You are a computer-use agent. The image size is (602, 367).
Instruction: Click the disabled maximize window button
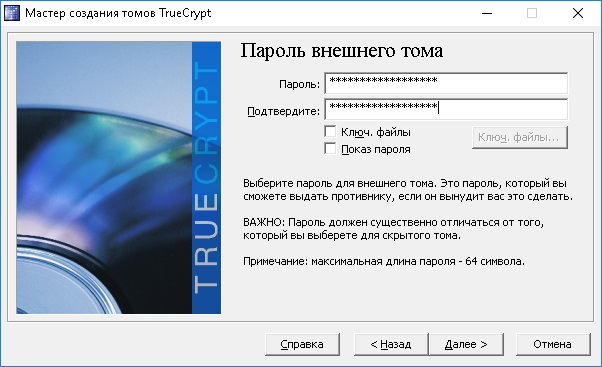[x=532, y=13]
